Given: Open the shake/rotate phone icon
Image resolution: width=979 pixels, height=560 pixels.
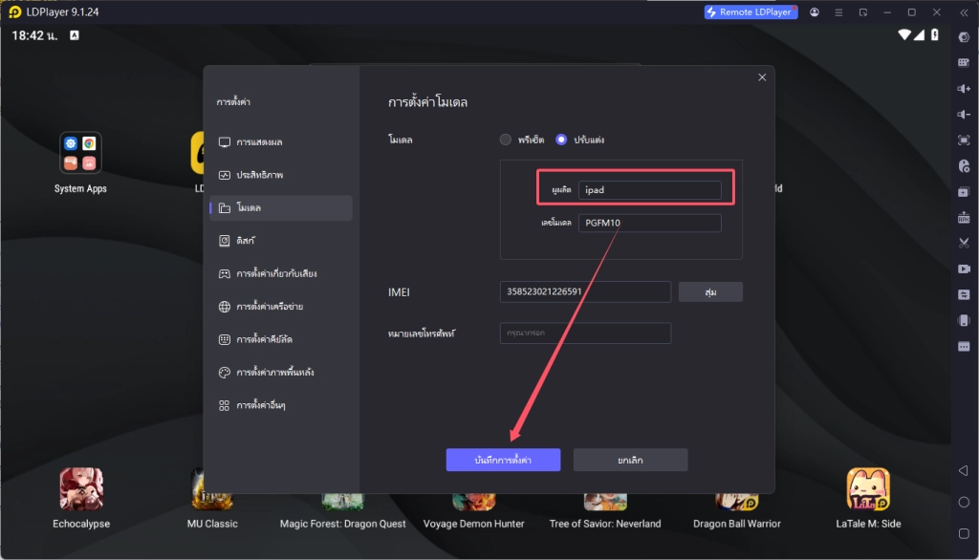Looking at the screenshot, I should (x=964, y=320).
